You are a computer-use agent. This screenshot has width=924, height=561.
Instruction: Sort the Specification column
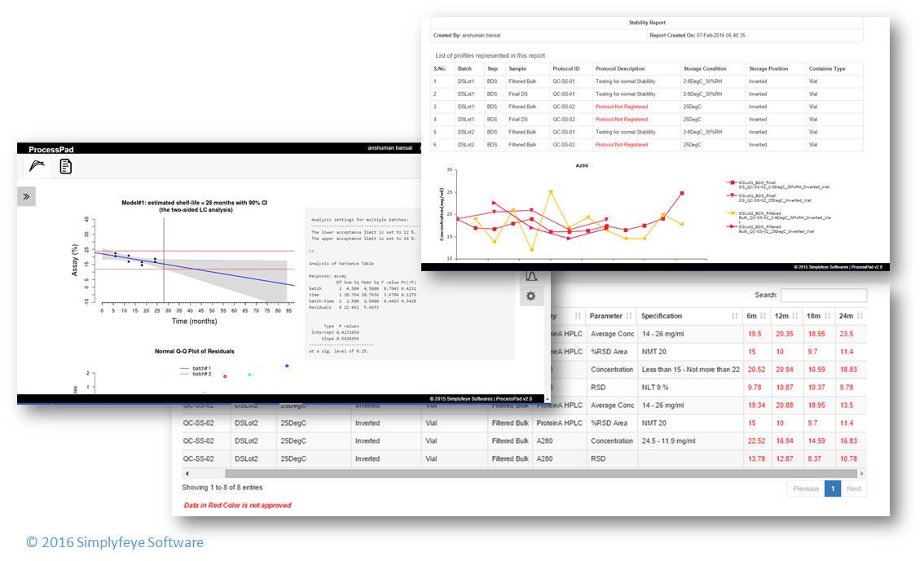coord(734,314)
